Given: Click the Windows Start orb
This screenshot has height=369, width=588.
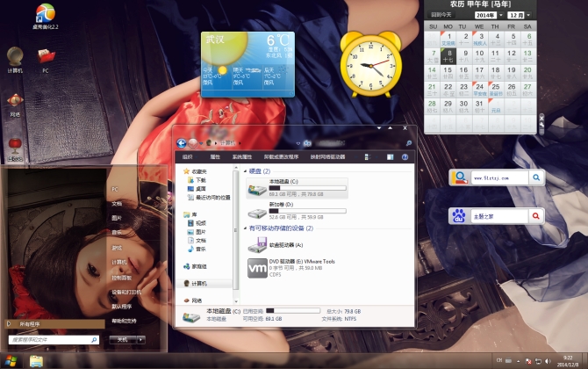Looking at the screenshot, I should (11, 361).
